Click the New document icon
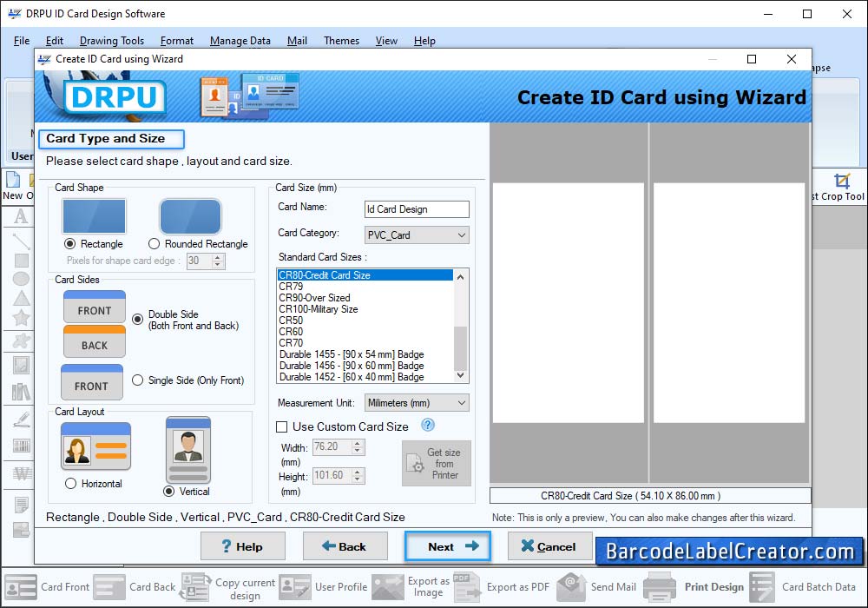 13,180
